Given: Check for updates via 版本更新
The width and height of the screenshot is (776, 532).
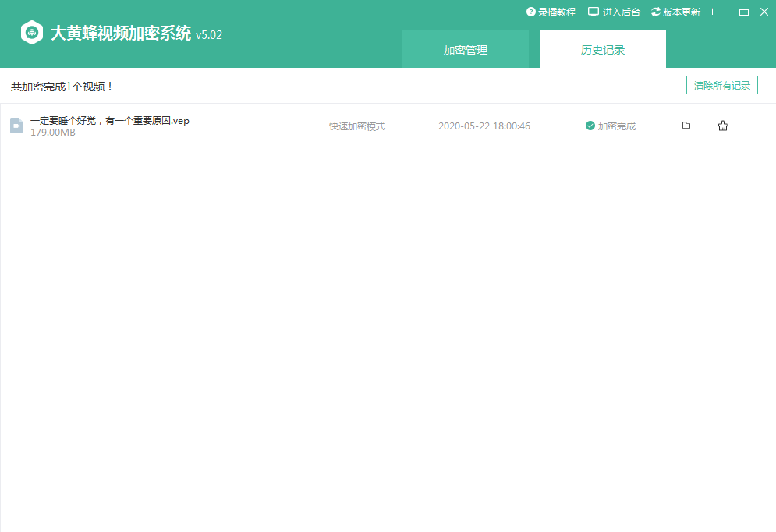Looking at the screenshot, I should coord(675,12).
